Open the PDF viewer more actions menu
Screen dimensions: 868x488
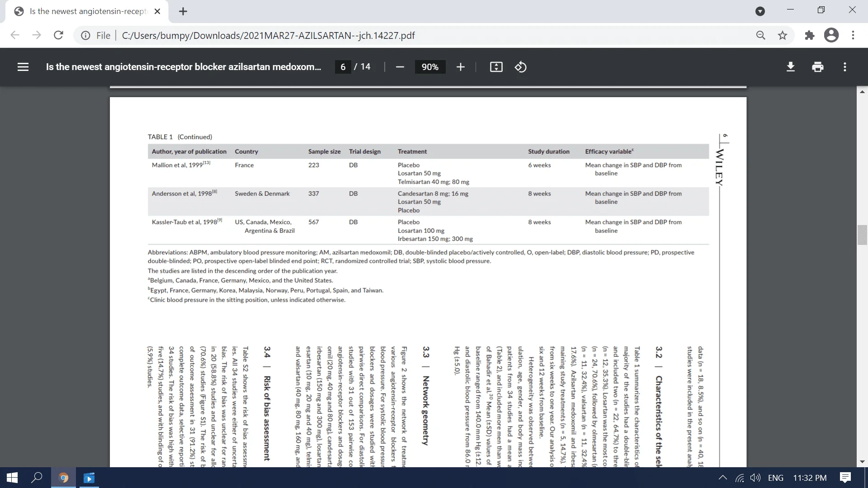844,67
